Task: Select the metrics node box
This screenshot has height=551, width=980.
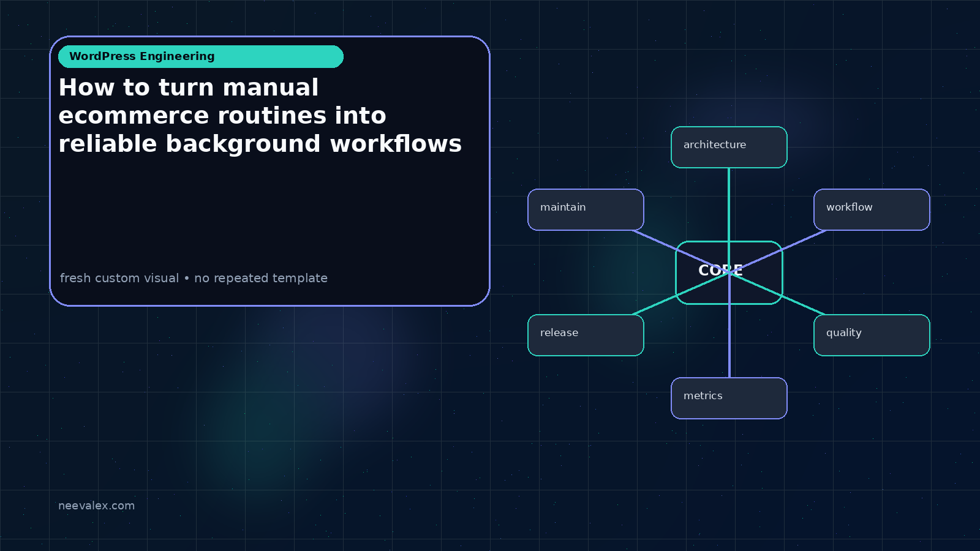Action: [729, 398]
